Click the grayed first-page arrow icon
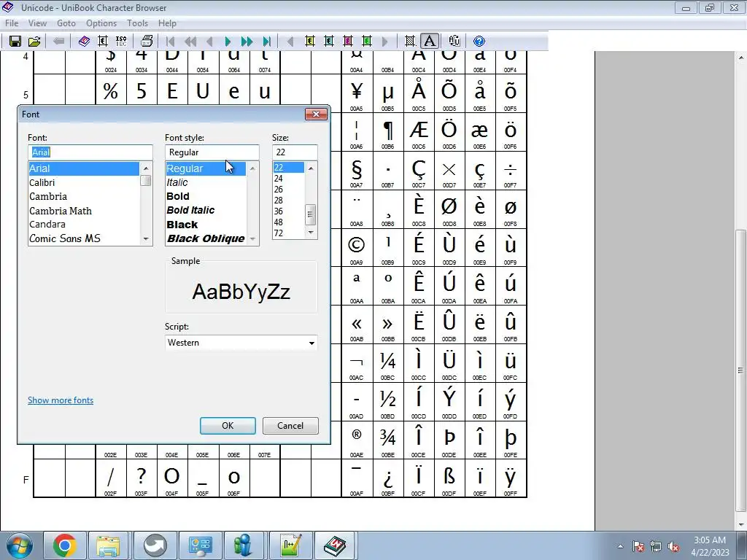Image resolution: width=747 pixels, height=560 pixels. click(170, 42)
